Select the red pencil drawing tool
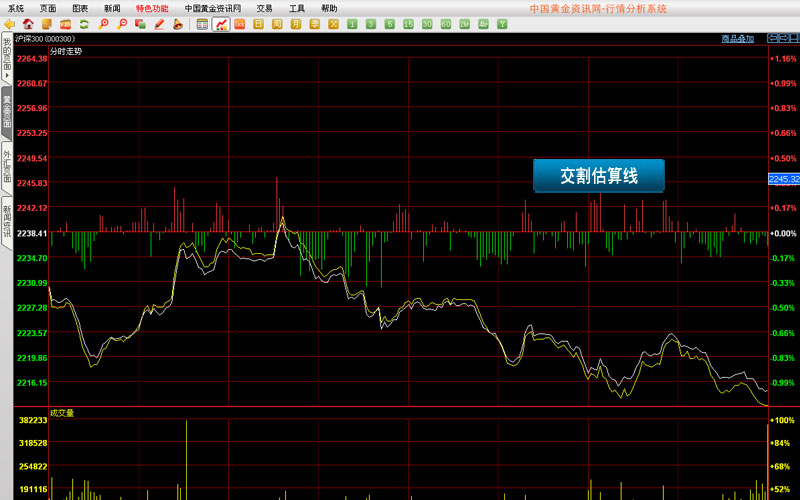 pyautogui.click(x=159, y=23)
